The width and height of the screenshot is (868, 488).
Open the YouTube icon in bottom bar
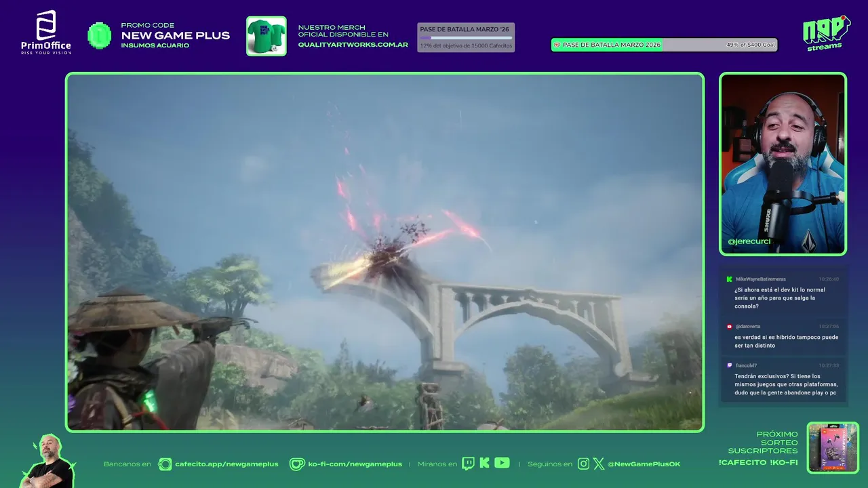502,463
